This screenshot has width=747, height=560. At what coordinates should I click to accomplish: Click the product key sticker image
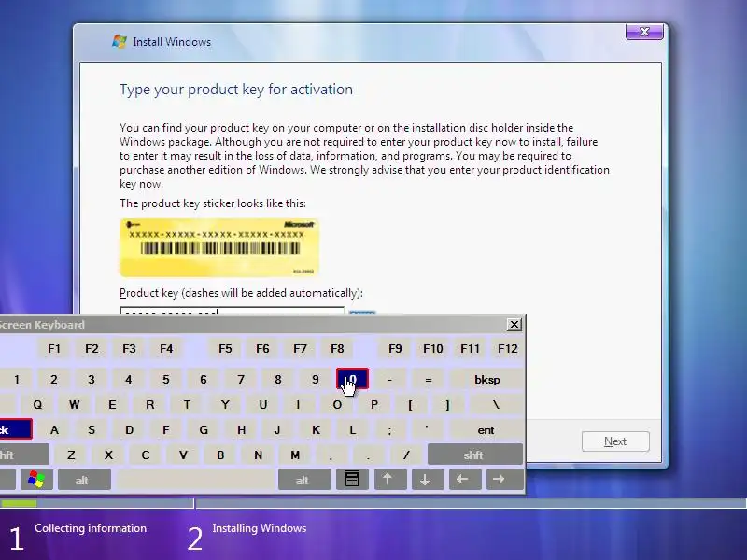pyautogui.click(x=219, y=247)
